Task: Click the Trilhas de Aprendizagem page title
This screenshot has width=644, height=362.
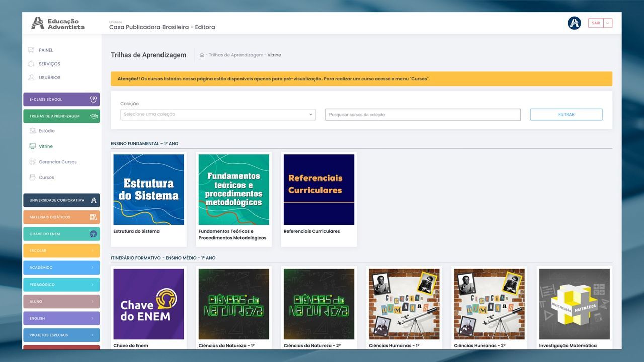Action: tap(148, 55)
